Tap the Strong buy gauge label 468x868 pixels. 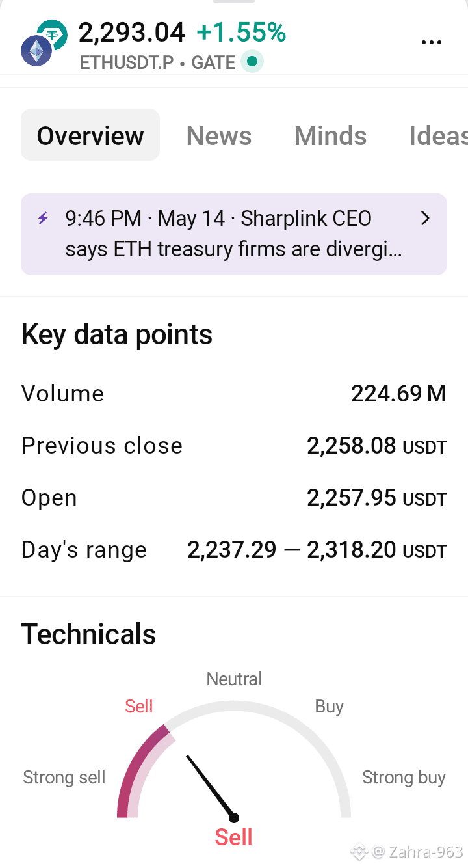404,777
